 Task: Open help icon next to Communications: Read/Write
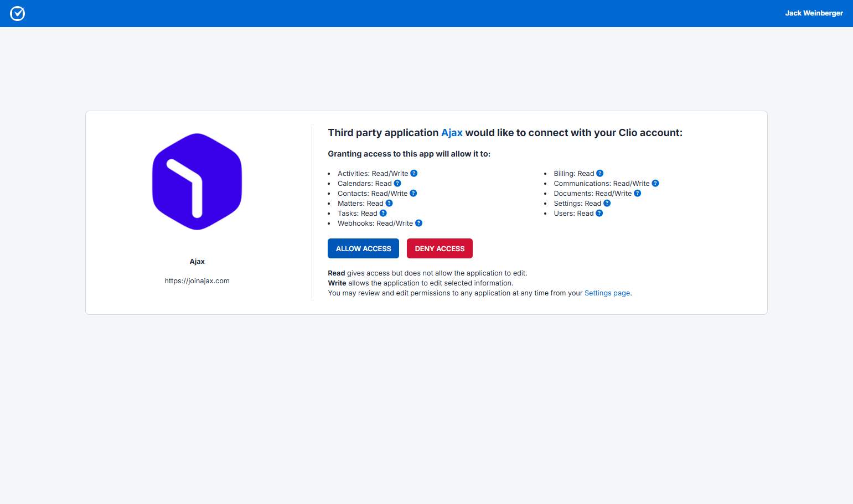point(655,183)
